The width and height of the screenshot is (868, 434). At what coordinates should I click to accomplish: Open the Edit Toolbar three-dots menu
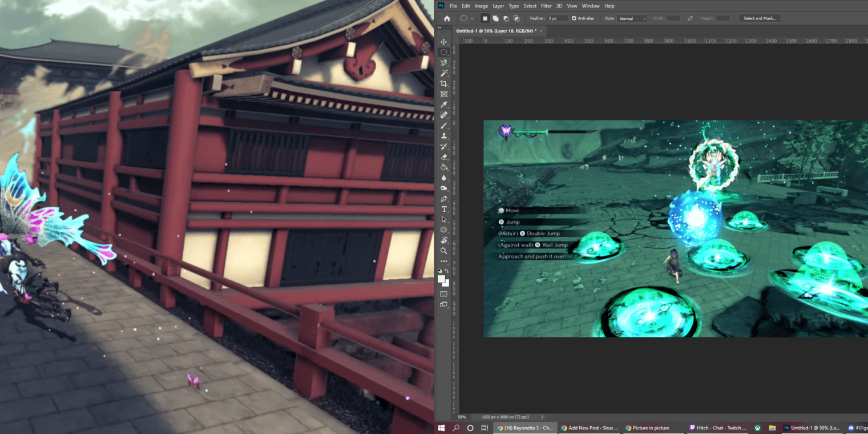click(x=444, y=261)
